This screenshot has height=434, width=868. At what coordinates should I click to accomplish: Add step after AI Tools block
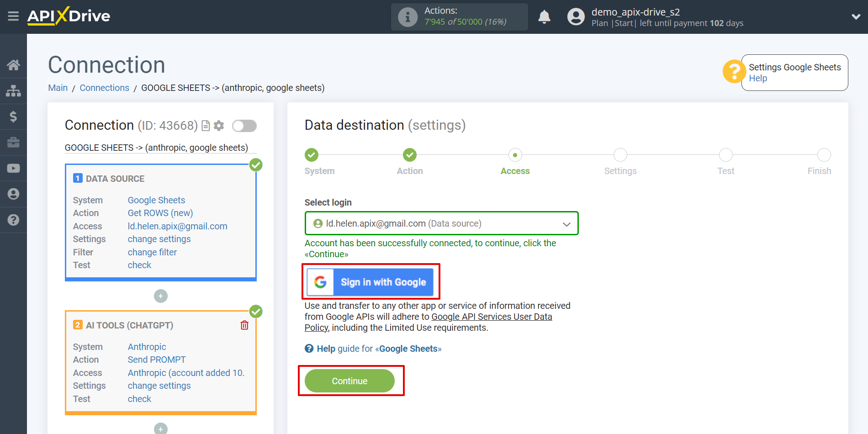coord(161,429)
